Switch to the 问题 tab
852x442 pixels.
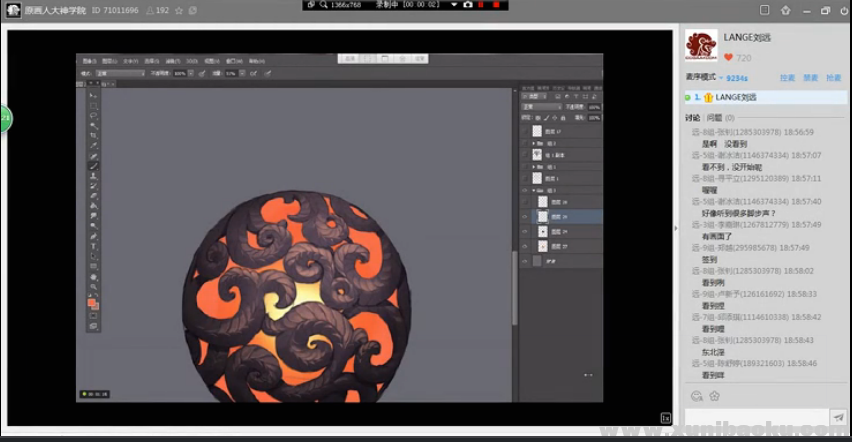(x=715, y=118)
